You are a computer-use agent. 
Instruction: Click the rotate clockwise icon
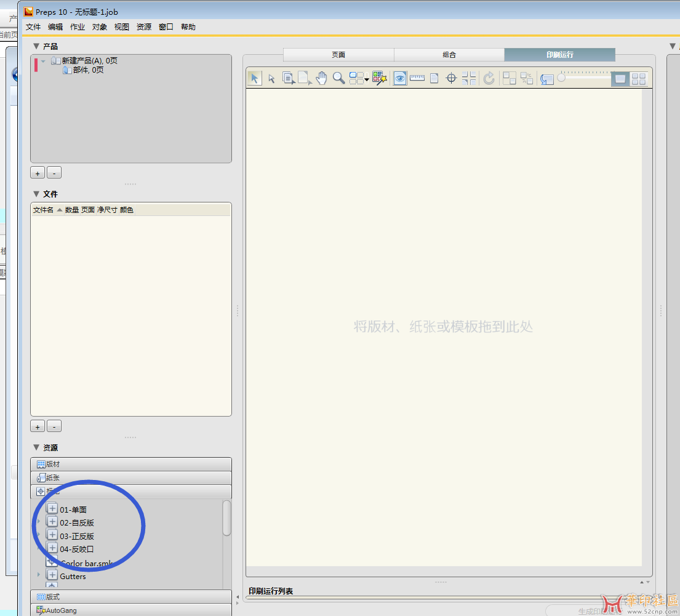489,78
